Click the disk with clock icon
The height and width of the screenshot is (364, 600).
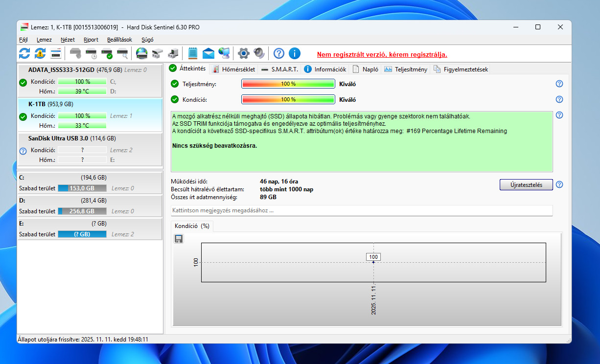click(x=91, y=53)
